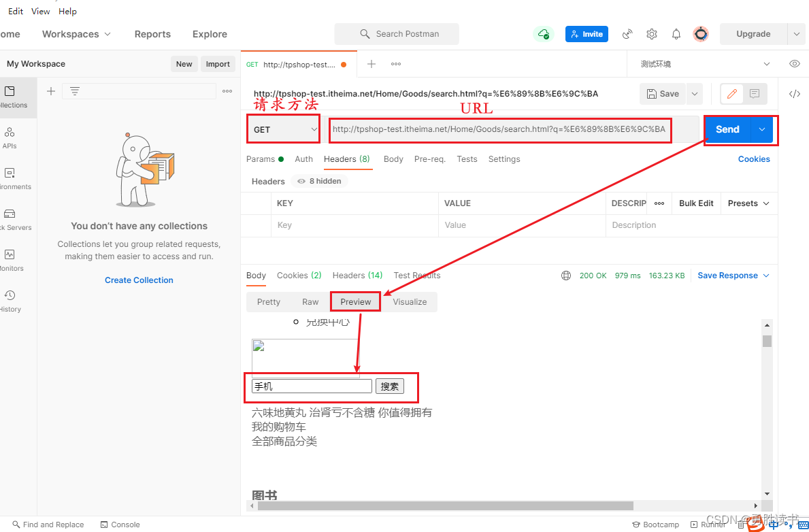Open the Presets dropdown

click(748, 203)
